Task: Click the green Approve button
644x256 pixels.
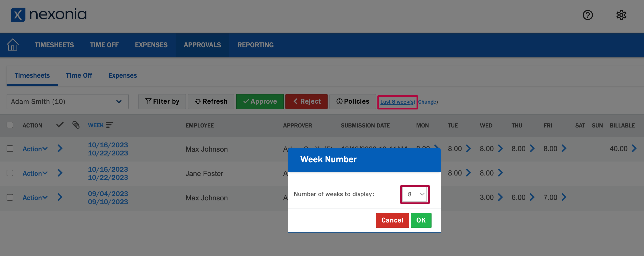Action: click(x=260, y=102)
